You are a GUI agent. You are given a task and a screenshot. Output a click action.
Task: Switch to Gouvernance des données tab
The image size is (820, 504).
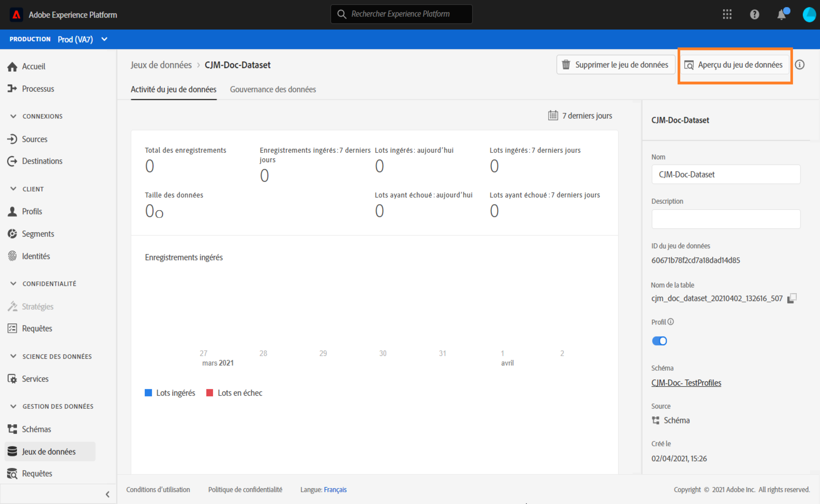(x=273, y=89)
